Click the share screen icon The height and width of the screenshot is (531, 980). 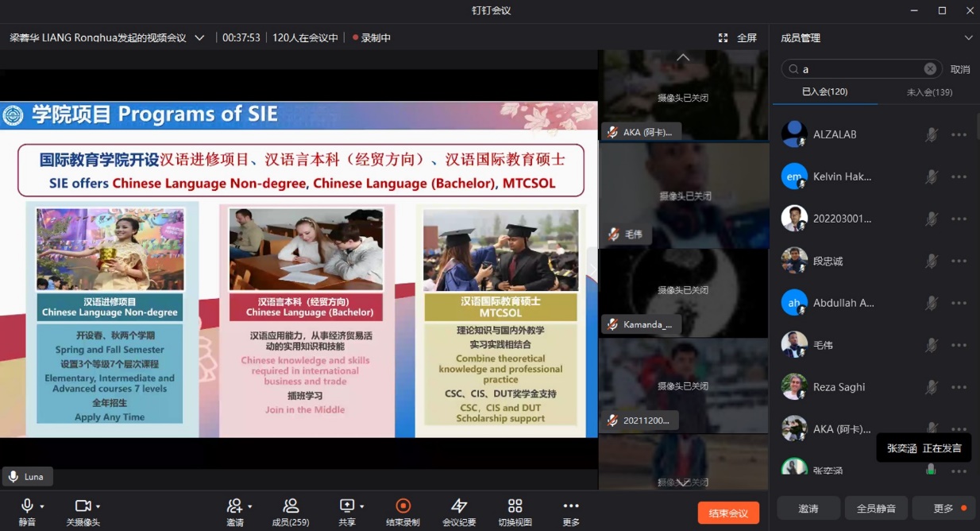[x=347, y=506]
